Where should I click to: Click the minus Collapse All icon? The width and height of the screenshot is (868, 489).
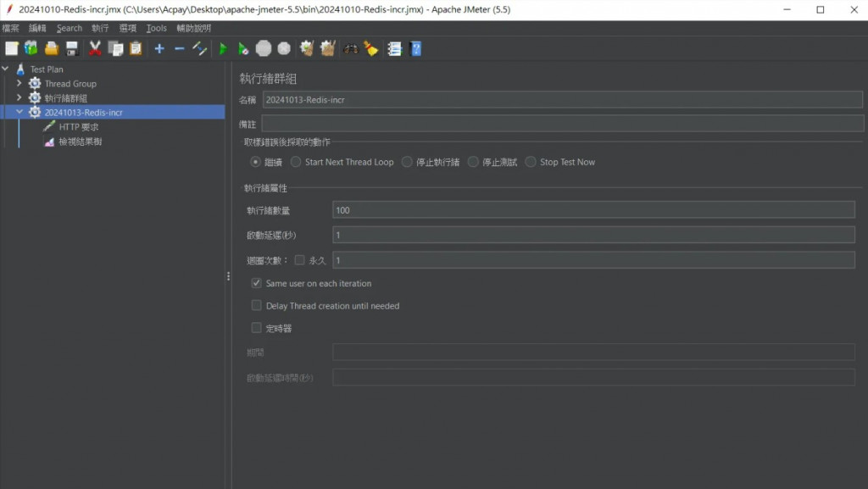coord(180,48)
